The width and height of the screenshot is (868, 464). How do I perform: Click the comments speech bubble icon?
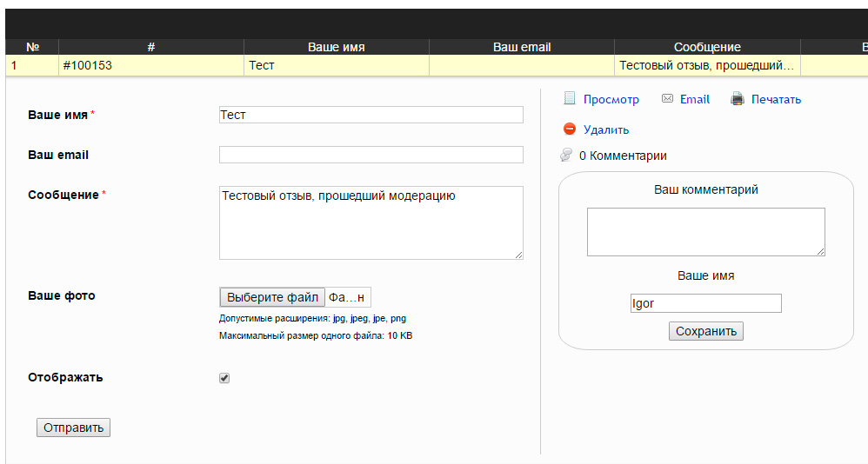pyautogui.click(x=566, y=156)
